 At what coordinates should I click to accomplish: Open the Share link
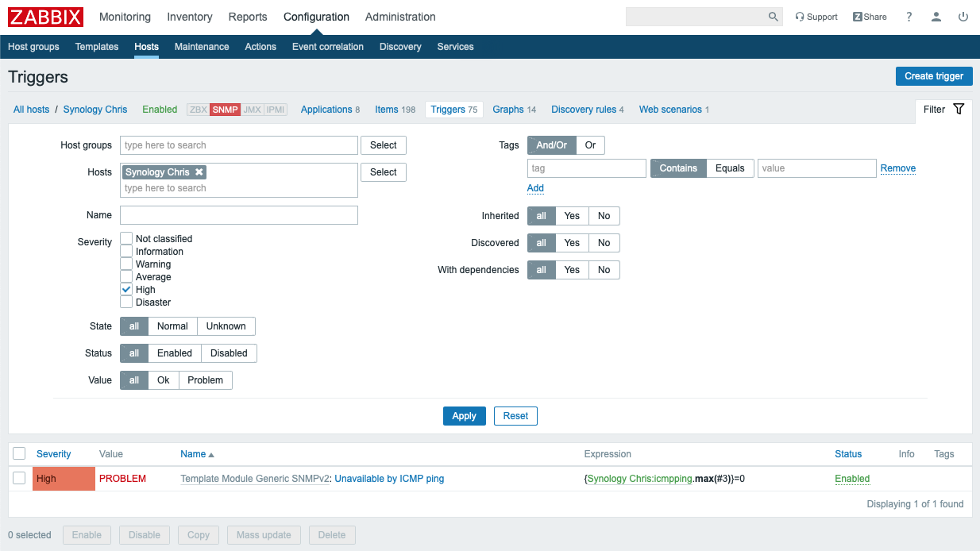click(870, 17)
